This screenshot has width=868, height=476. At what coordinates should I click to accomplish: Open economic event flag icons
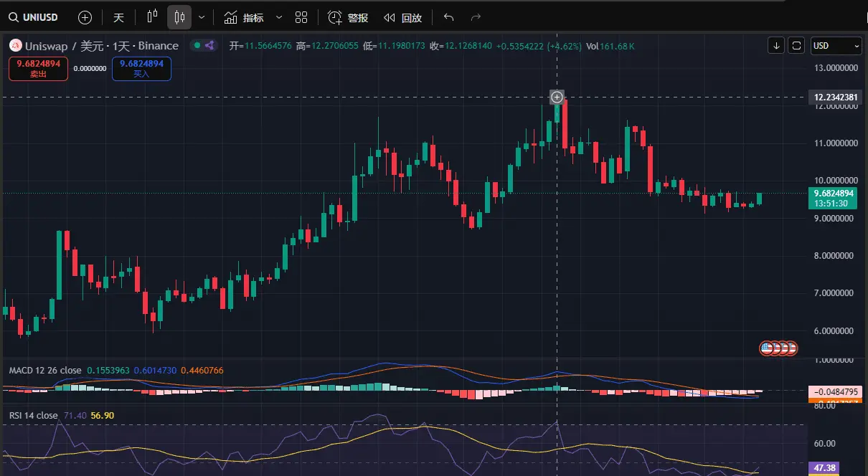pyautogui.click(x=778, y=348)
